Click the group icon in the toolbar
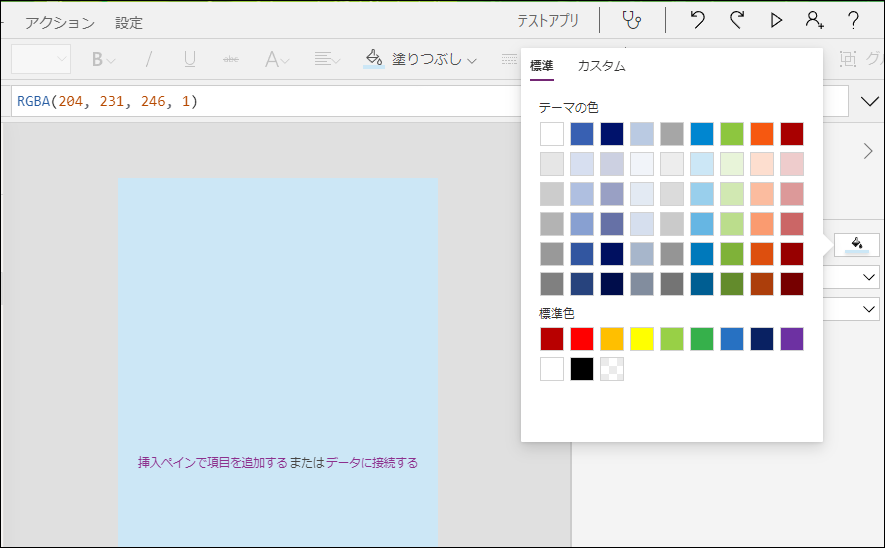This screenshot has width=885, height=548. [847, 59]
